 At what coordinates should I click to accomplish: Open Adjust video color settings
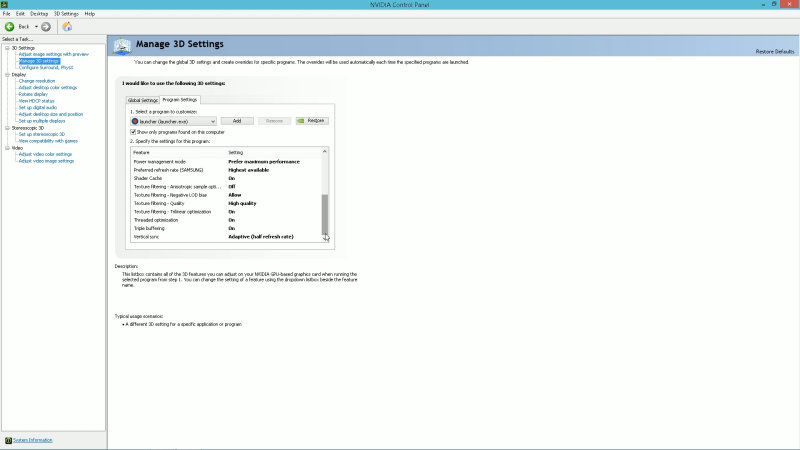coord(45,154)
